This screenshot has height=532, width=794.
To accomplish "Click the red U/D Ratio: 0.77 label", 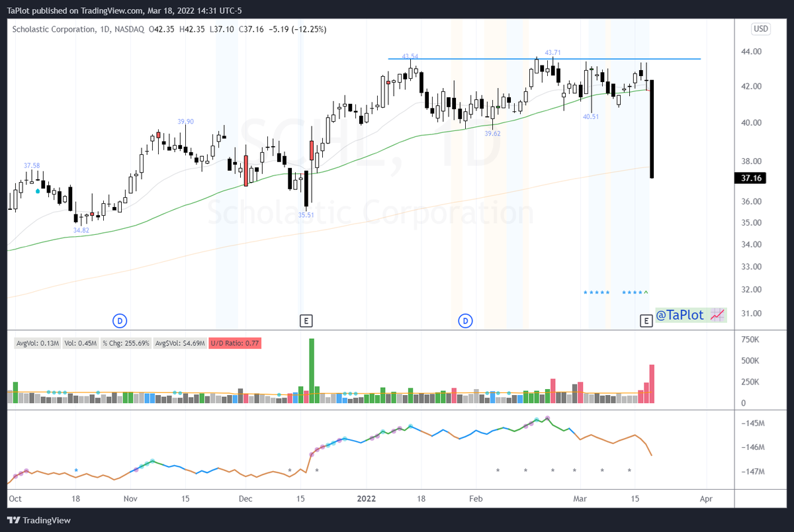I will pyautogui.click(x=235, y=343).
